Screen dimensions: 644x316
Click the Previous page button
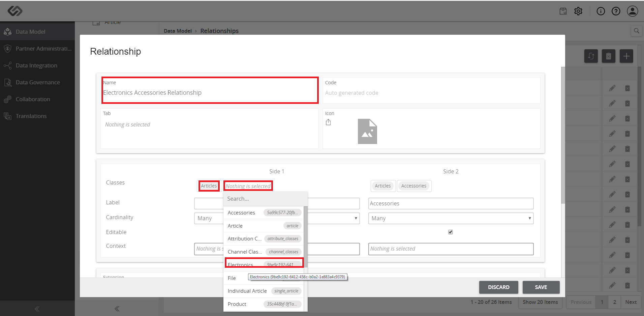point(581,302)
